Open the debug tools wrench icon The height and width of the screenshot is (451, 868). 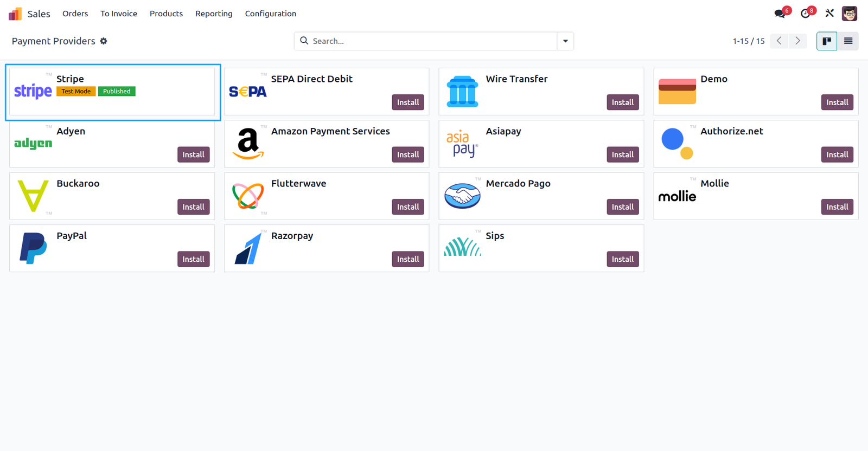tap(829, 14)
